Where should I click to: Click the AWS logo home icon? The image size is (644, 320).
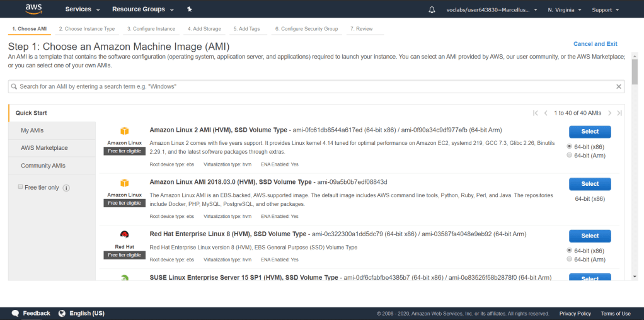(33, 9)
